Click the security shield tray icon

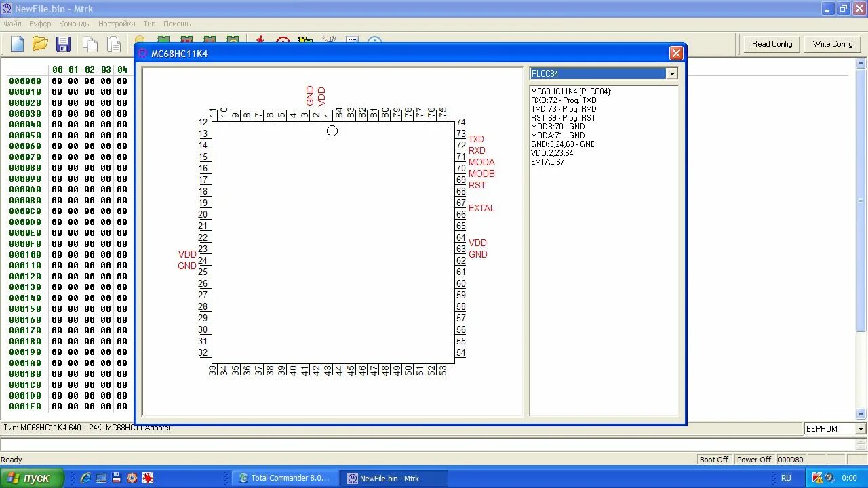tap(817, 478)
